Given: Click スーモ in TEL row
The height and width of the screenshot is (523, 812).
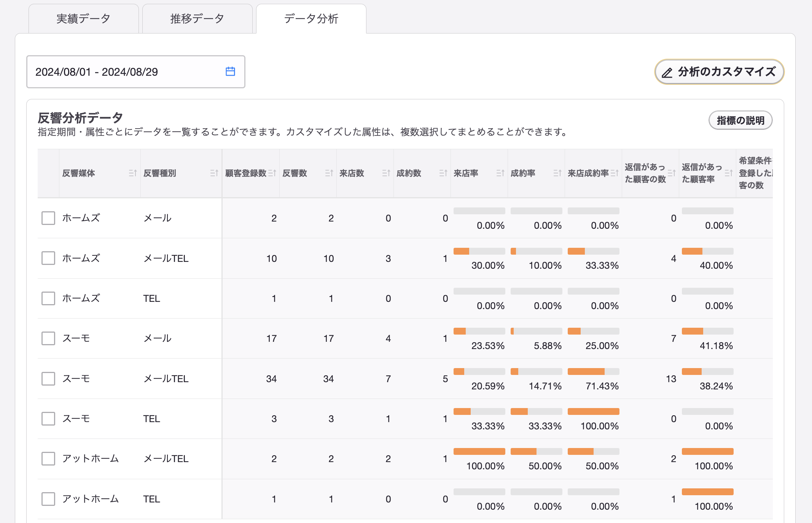Looking at the screenshot, I should tap(76, 419).
